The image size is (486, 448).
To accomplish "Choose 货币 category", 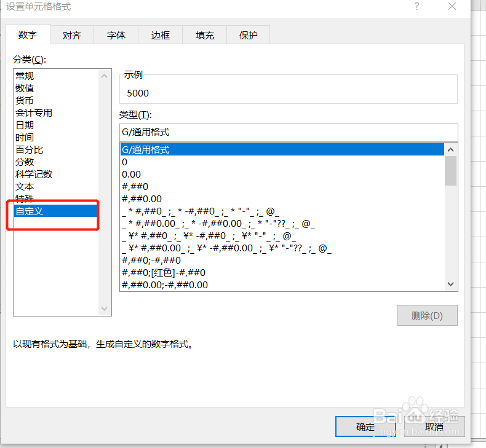I will (56, 100).
